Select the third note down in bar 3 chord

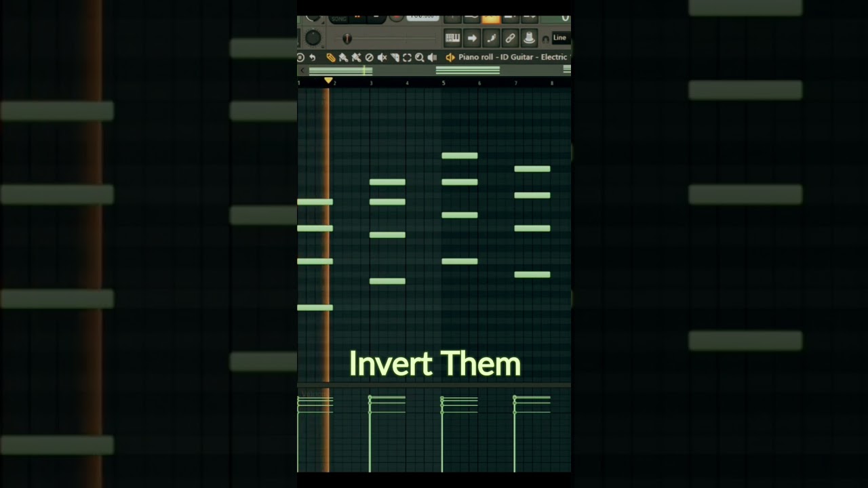click(x=387, y=235)
